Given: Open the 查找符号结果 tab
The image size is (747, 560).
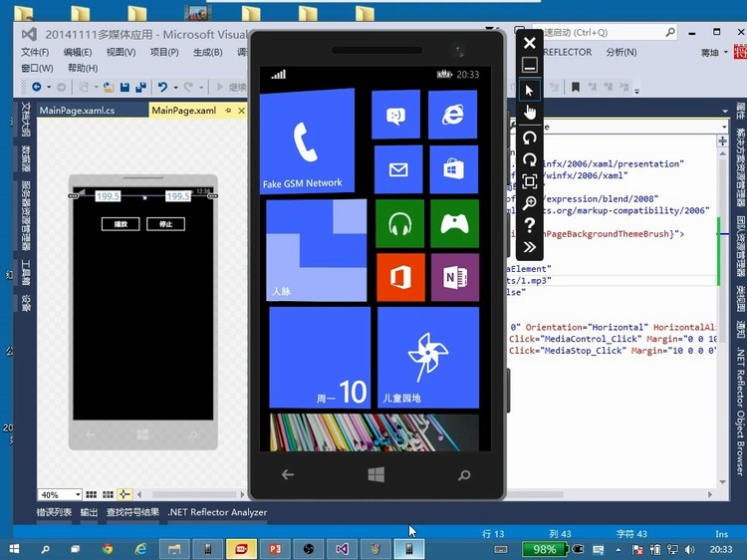Looking at the screenshot, I should 132,512.
